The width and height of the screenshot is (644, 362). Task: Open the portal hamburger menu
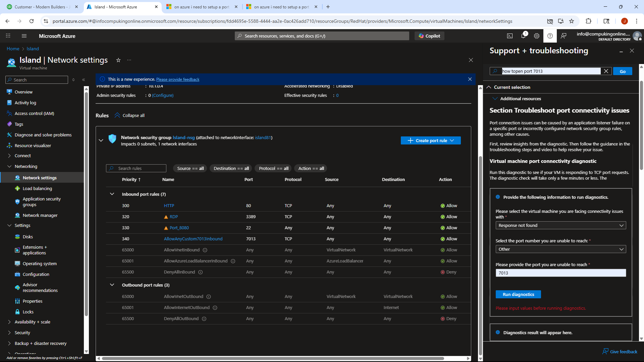tap(24, 36)
